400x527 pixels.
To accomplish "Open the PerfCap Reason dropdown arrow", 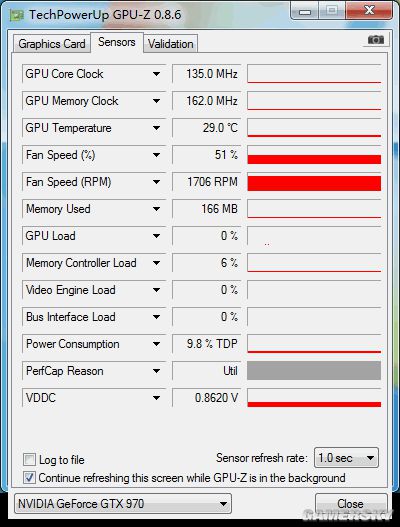I will tap(156, 371).
